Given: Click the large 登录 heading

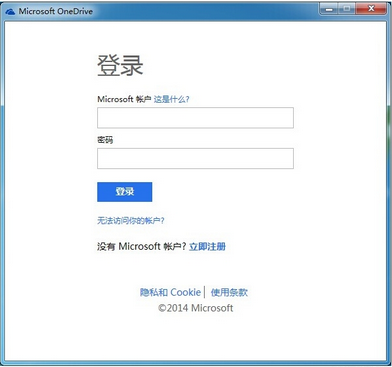Looking at the screenshot, I should pyautogui.click(x=120, y=65).
